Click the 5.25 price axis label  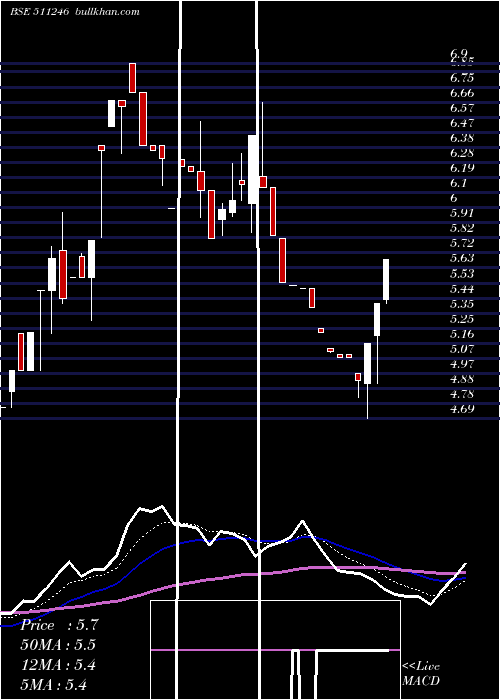(462, 319)
